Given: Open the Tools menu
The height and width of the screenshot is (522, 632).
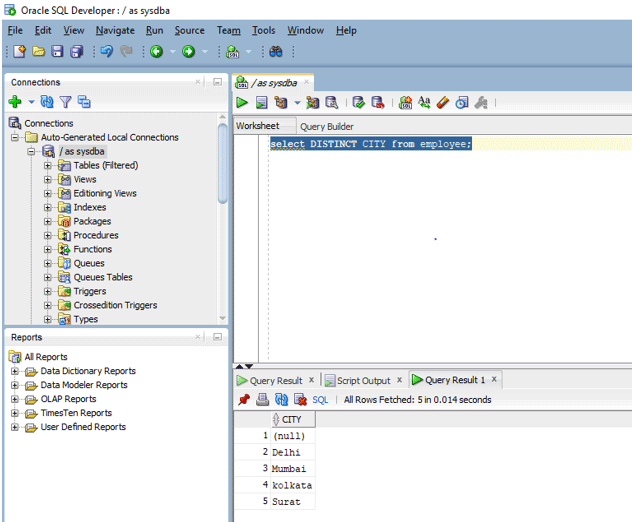Looking at the screenshot, I should click(264, 31).
